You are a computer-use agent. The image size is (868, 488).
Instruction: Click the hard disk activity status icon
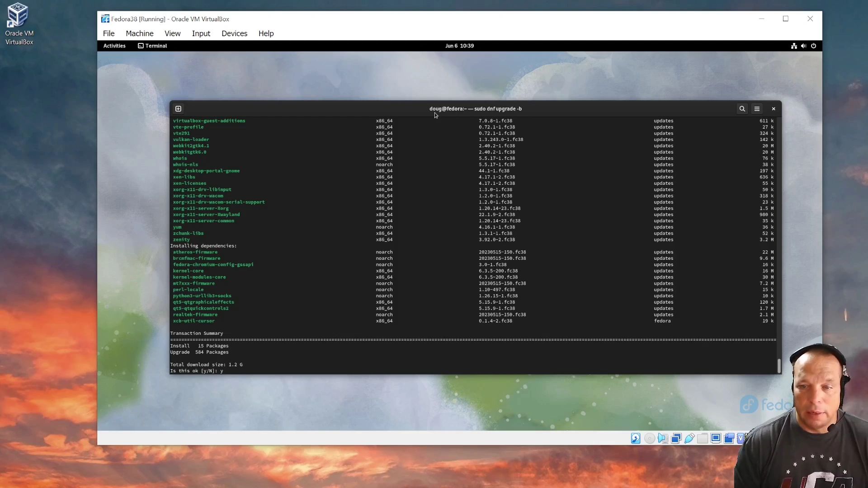tap(636, 438)
